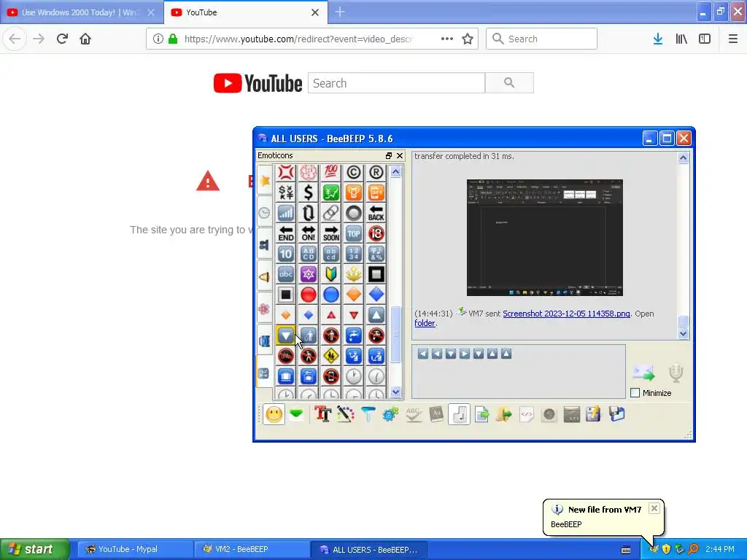The width and height of the screenshot is (747, 560).
Task: Undock the Emoticons panel
Action: (389, 156)
